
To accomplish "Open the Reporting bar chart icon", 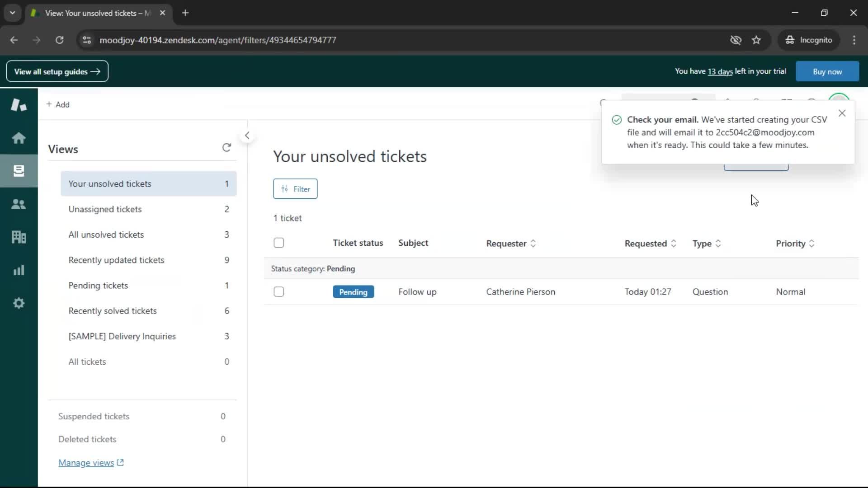I will point(19,270).
